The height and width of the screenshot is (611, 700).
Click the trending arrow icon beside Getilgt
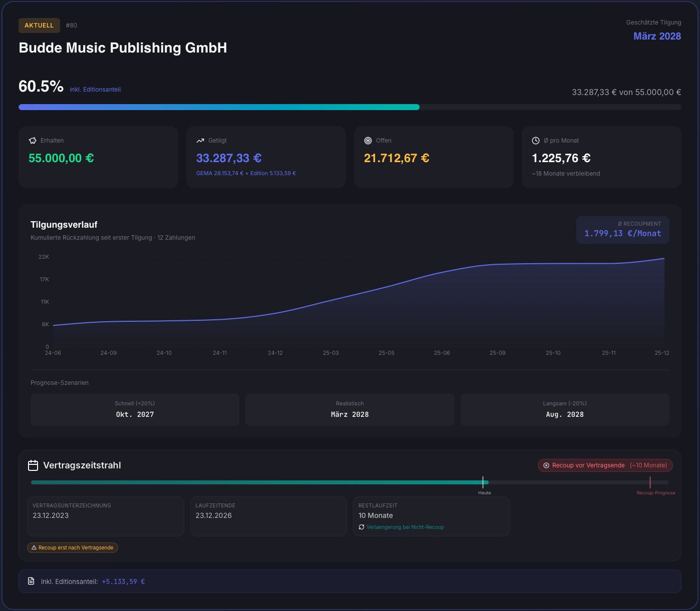coord(200,141)
